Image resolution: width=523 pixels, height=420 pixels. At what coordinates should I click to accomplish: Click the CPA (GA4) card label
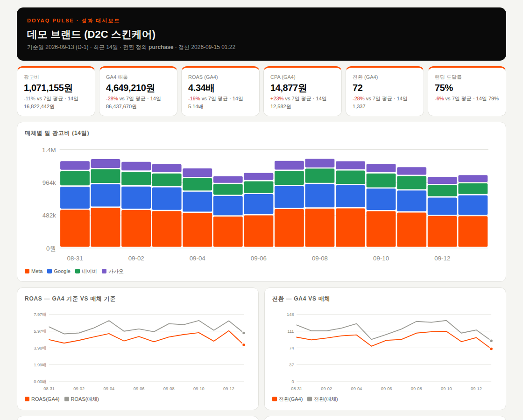[x=283, y=77]
